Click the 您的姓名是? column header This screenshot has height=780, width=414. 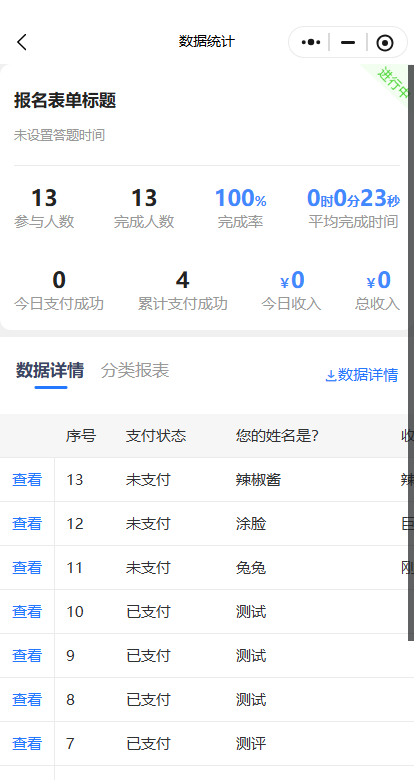click(x=277, y=436)
